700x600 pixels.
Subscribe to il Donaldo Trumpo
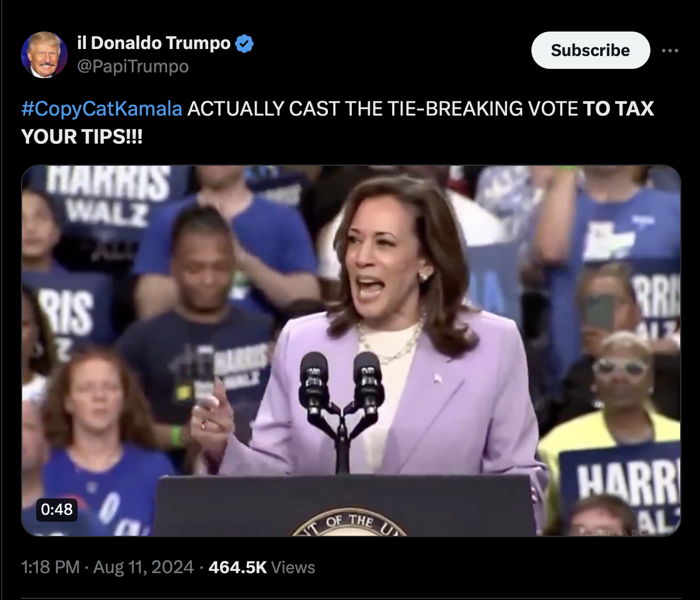590,50
